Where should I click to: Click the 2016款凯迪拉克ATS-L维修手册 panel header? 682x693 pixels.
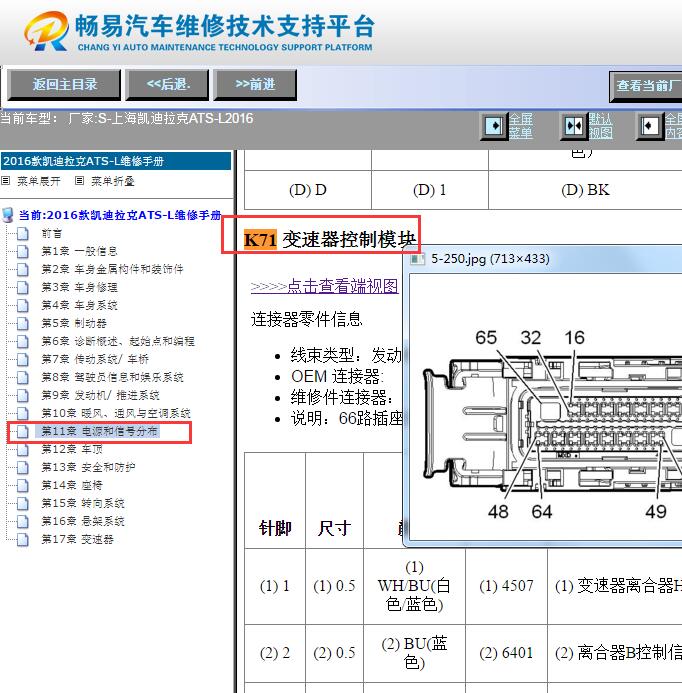point(116,161)
